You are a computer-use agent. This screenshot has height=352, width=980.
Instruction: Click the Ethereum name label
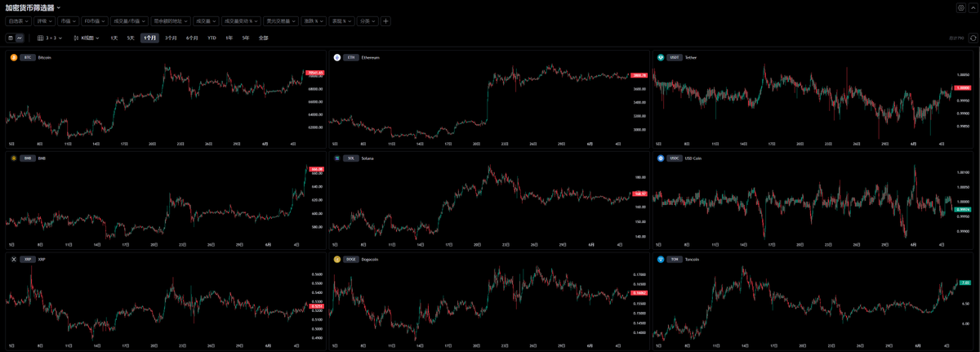(x=371, y=57)
